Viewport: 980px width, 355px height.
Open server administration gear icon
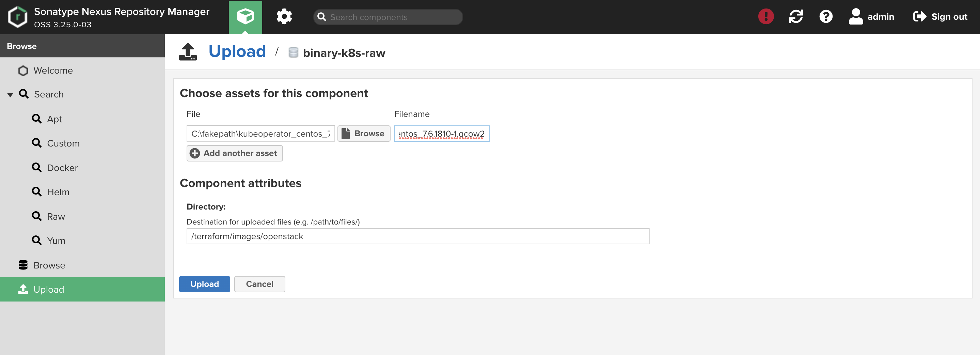click(284, 17)
